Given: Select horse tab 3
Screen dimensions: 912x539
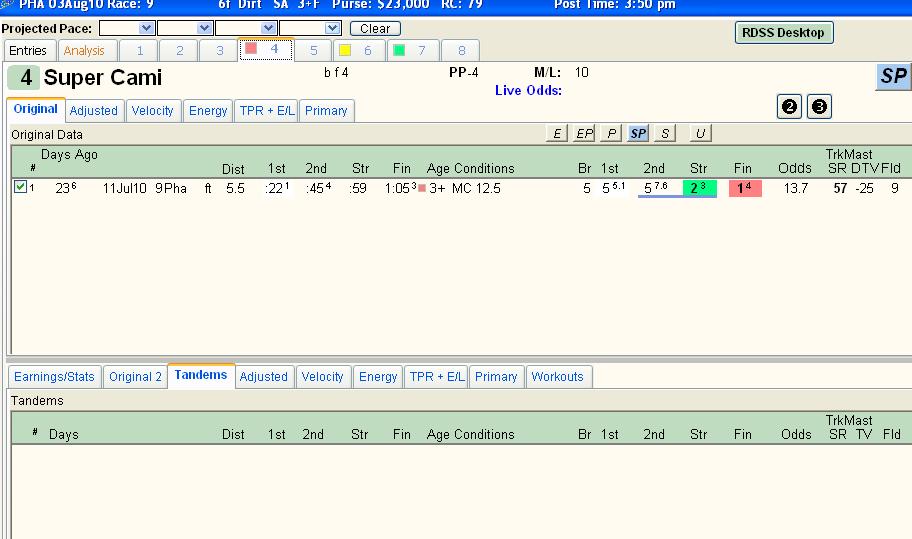Looking at the screenshot, I should click(220, 51).
